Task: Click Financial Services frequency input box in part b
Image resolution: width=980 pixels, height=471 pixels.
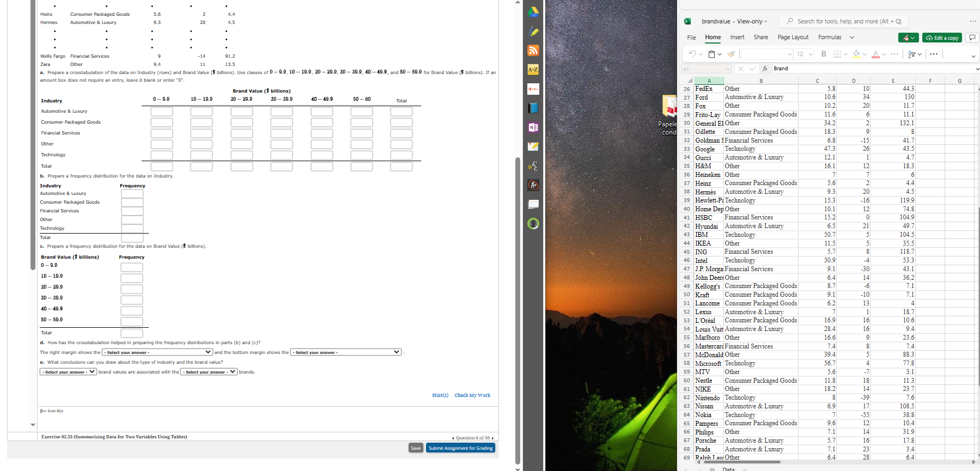Action: click(132, 211)
